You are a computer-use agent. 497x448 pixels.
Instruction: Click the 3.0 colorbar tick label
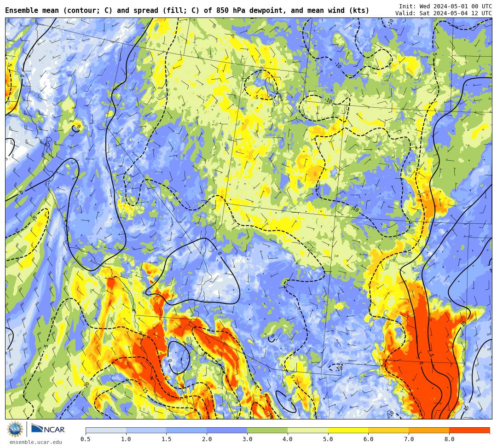click(247, 439)
